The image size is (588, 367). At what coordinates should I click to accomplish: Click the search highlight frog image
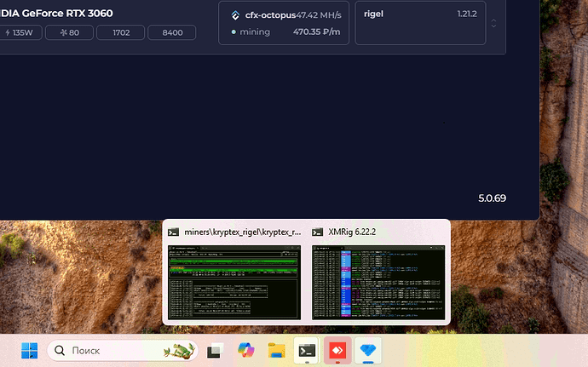(178, 350)
